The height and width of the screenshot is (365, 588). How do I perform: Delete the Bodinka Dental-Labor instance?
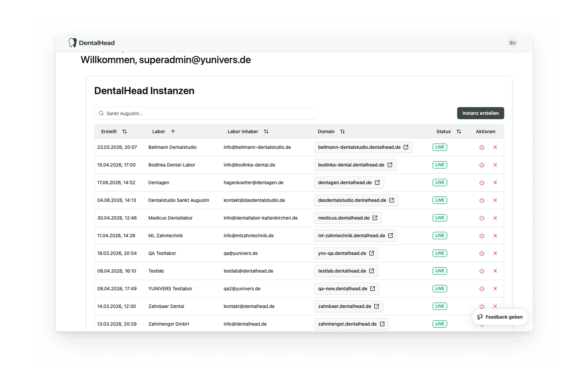coord(495,165)
